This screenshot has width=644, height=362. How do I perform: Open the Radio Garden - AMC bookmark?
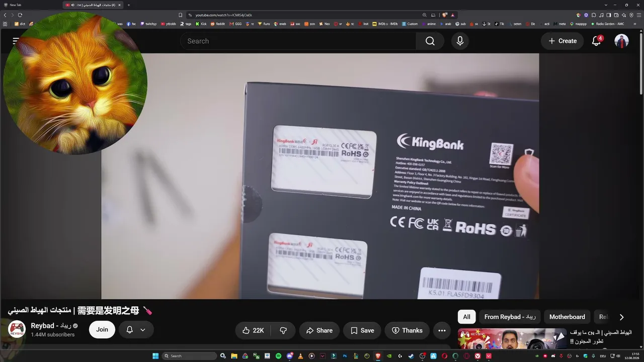coord(608,24)
